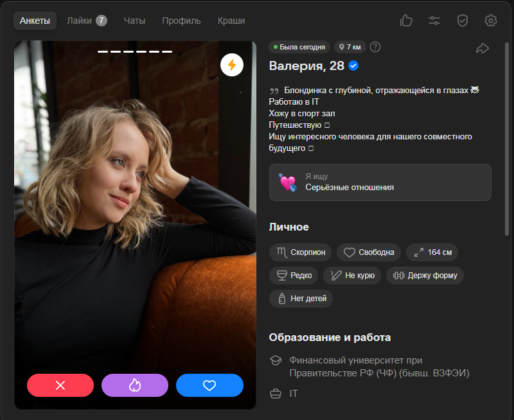Click the lightning boost icon on photo

pos(232,65)
